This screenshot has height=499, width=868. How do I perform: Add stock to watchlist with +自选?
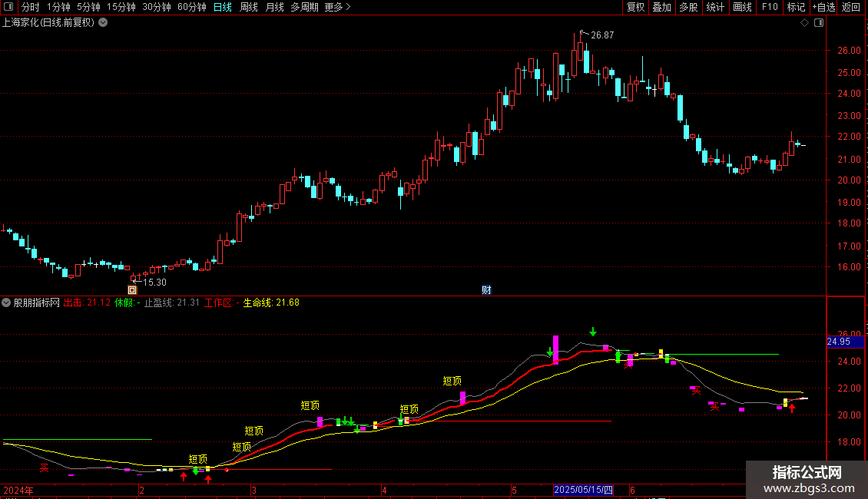tap(823, 7)
